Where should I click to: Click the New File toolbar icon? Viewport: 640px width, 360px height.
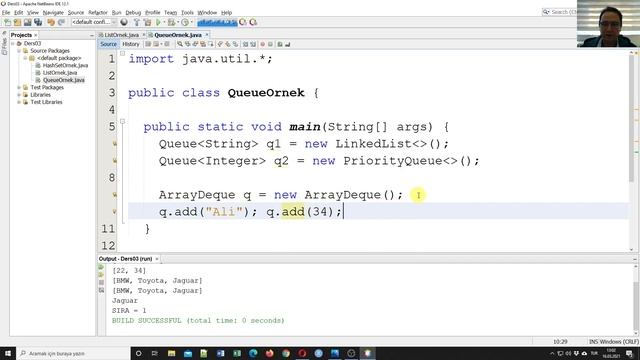tap(7, 22)
